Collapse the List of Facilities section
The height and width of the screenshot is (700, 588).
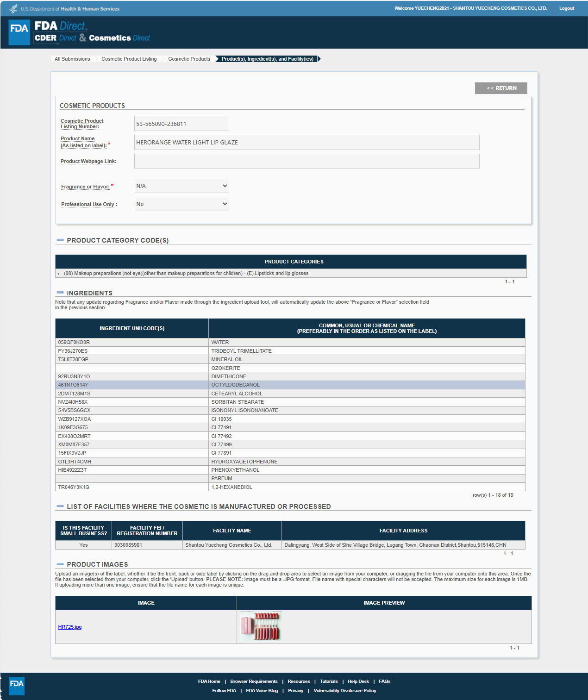(x=60, y=506)
